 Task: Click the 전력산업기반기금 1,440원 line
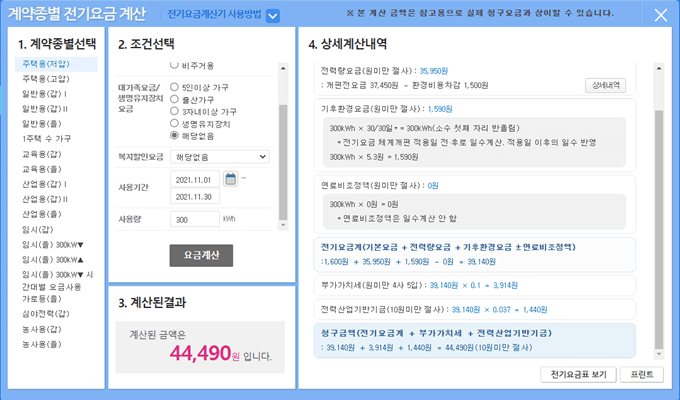click(499, 309)
